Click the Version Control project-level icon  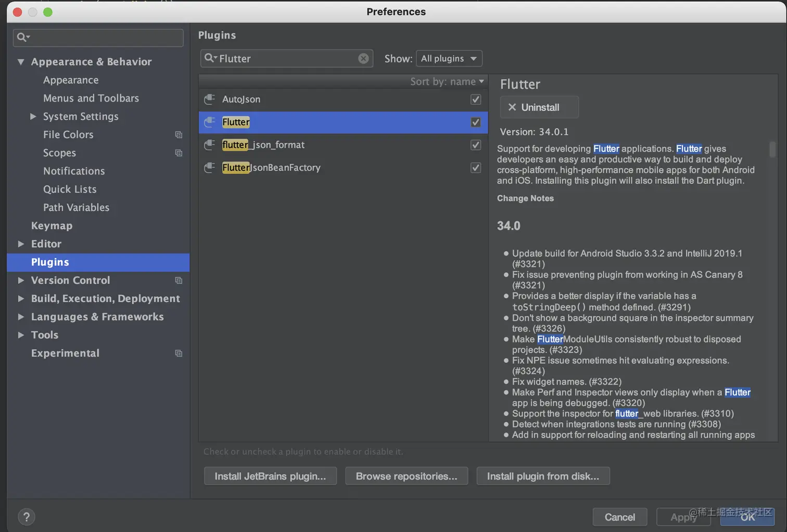click(179, 281)
